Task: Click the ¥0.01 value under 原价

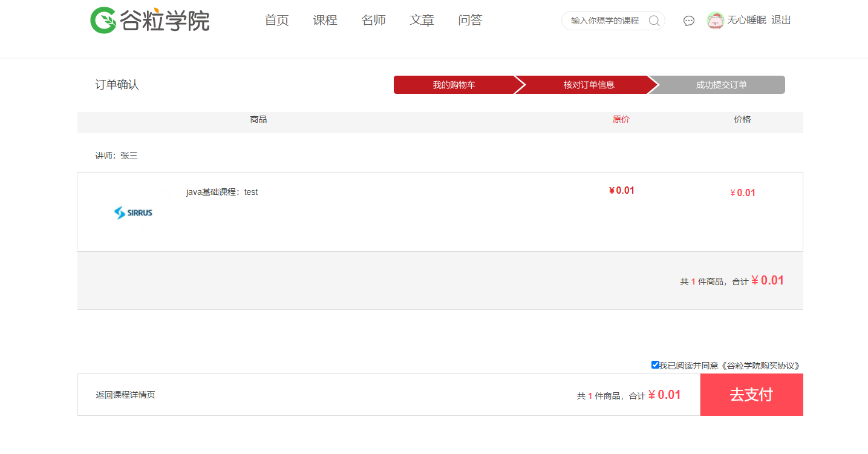Action: click(x=622, y=190)
